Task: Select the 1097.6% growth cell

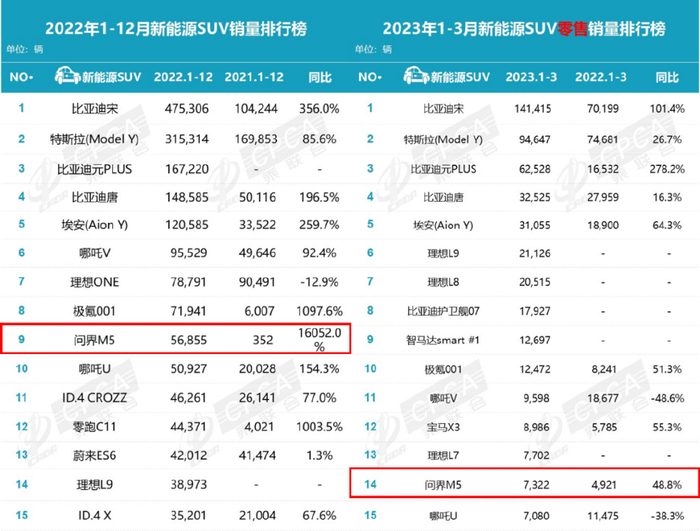Action: tap(319, 311)
